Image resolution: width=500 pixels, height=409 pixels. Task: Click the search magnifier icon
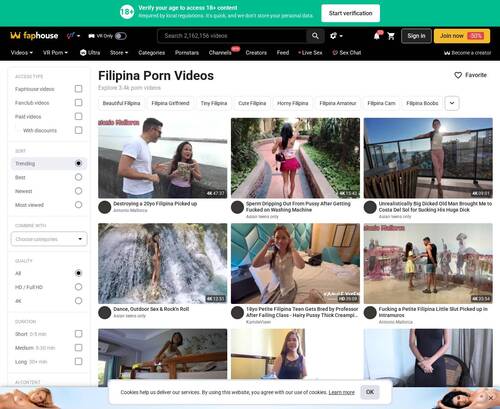pyautogui.click(x=315, y=36)
